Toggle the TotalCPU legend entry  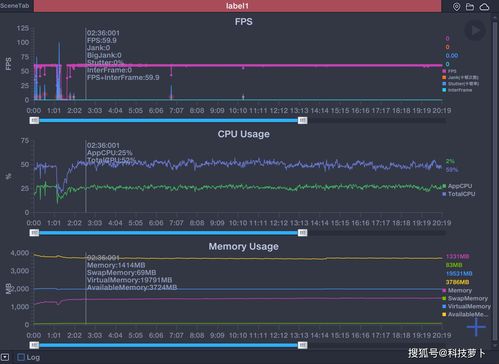pos(459,194)
